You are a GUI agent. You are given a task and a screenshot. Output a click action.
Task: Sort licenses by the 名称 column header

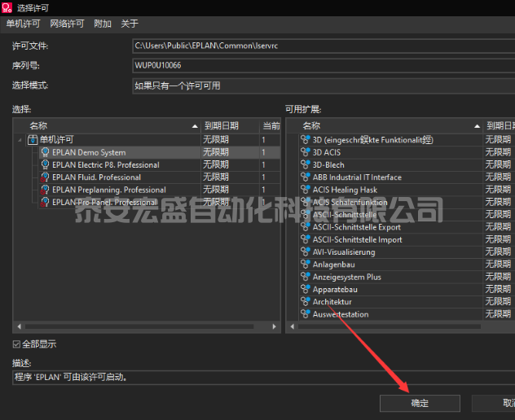coord(106,126)
